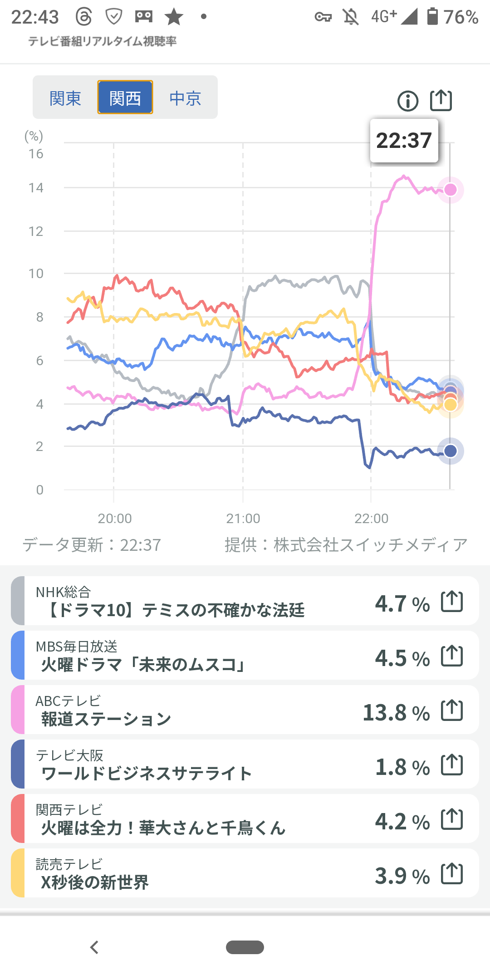Switch to the 中京 region tab
490x980 pixels.
[185, 98]
